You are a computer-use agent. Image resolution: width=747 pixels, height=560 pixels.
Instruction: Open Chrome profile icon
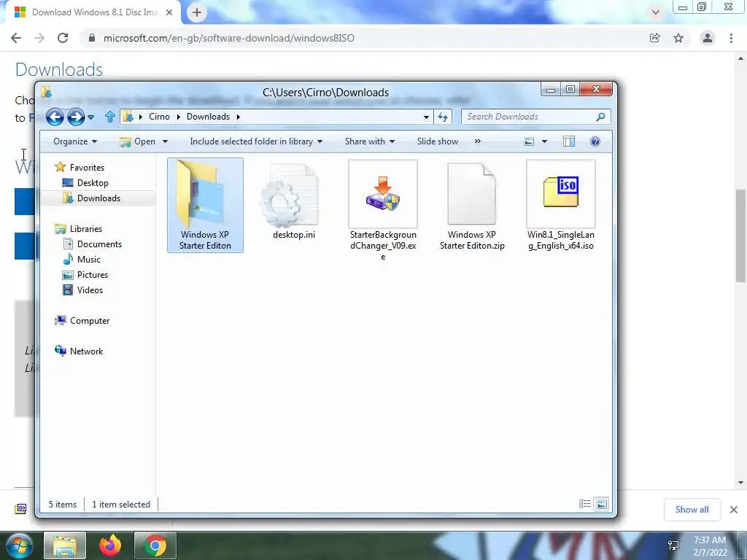(708, 38)
